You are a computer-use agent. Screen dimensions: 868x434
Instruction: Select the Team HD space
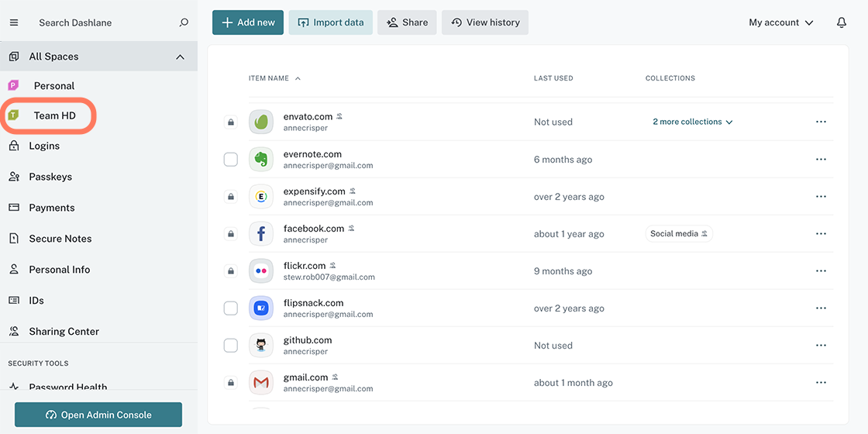[54, 115]
